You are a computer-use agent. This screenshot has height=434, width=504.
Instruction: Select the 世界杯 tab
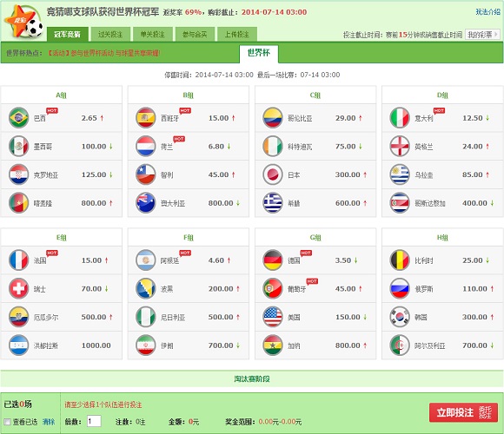(259, 53)
